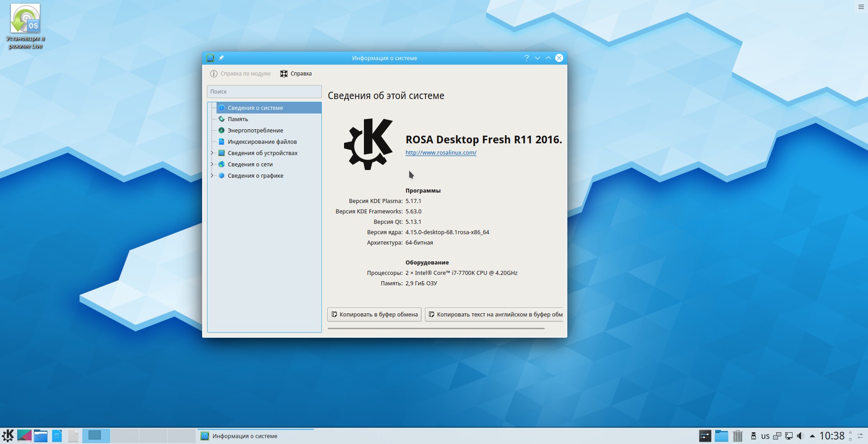
Task: Select 'Сведения об устройствах' item
Action: [x=269, y=153]
